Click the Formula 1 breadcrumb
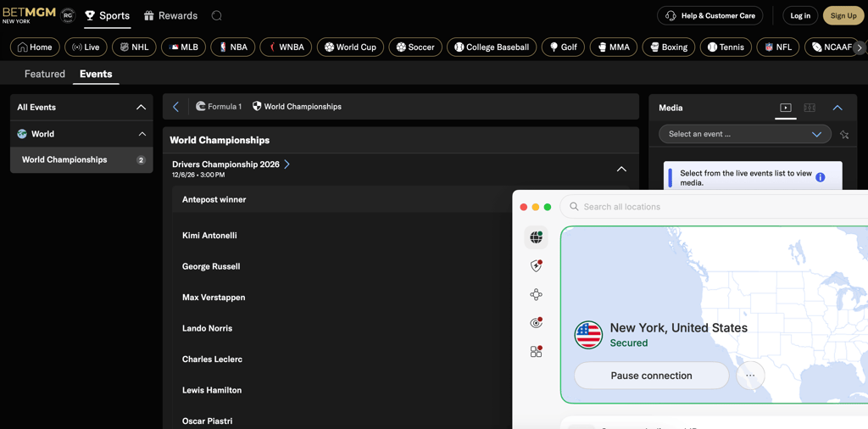This screenshot has height=429, width=868. [x=219, y=106]
